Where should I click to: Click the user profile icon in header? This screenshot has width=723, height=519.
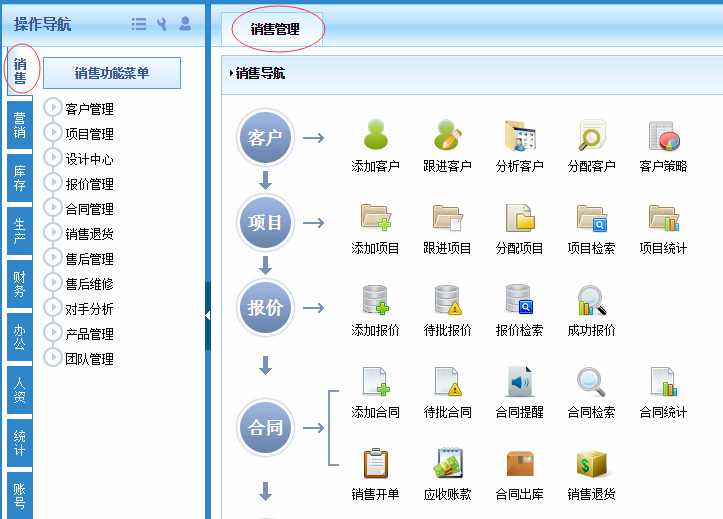click(185, 24)
